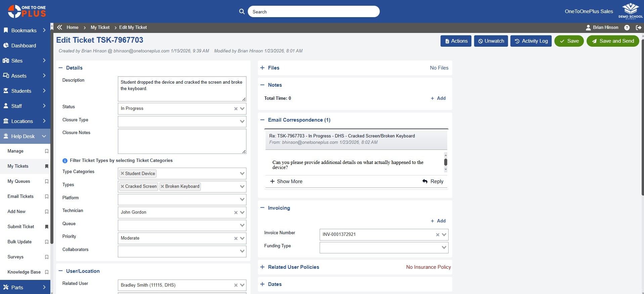Select Email Tickets in Help Desk menu

(20, 197)
